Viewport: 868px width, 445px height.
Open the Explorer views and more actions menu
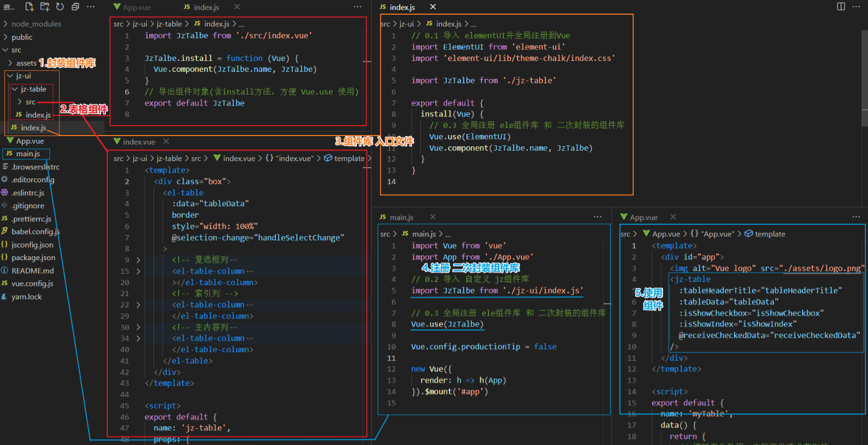tap(91, 7)
